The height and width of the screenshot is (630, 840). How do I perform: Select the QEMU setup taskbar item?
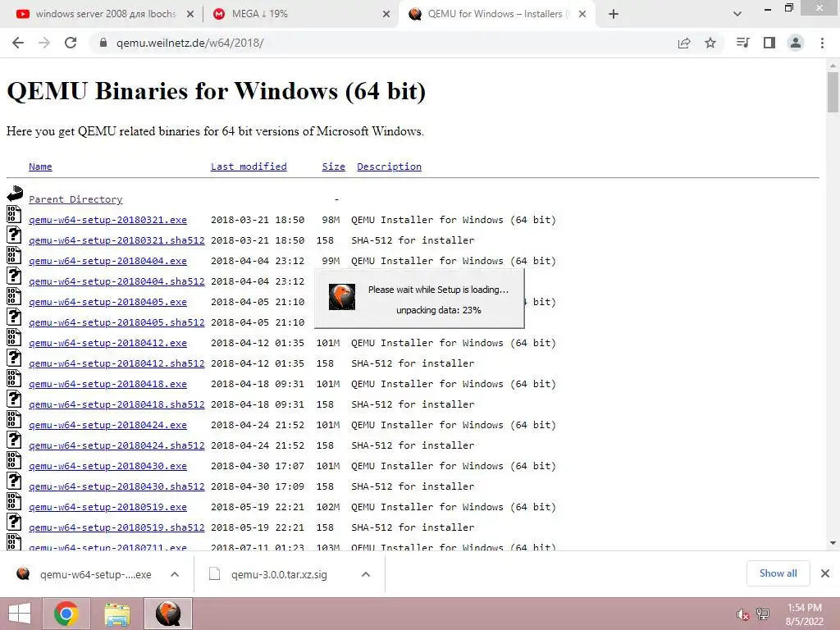168,614
